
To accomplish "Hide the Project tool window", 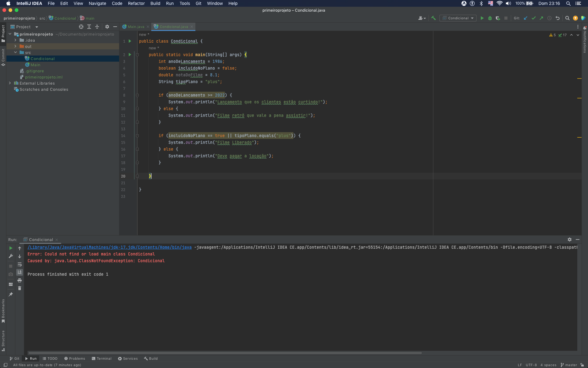I will coord(115,27).
